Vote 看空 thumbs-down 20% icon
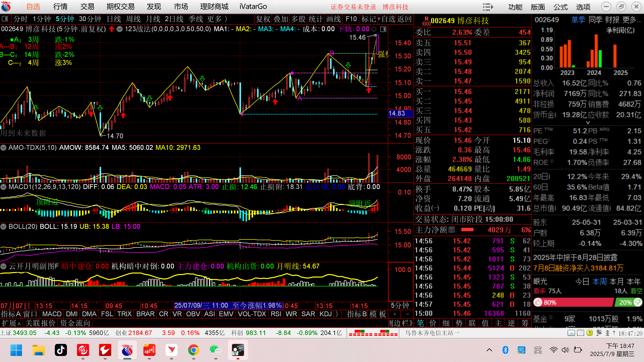Viewport: 644px width, 362px height. [x=638, y=302]
